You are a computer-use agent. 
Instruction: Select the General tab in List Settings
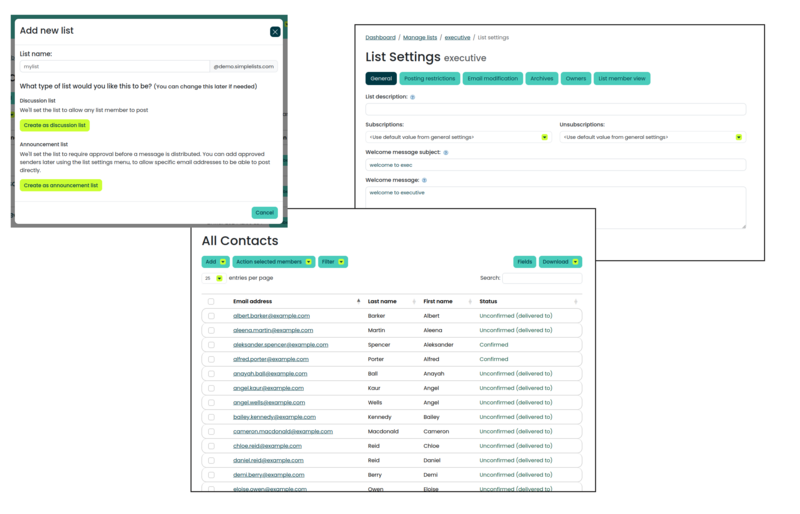pos(381,79)
